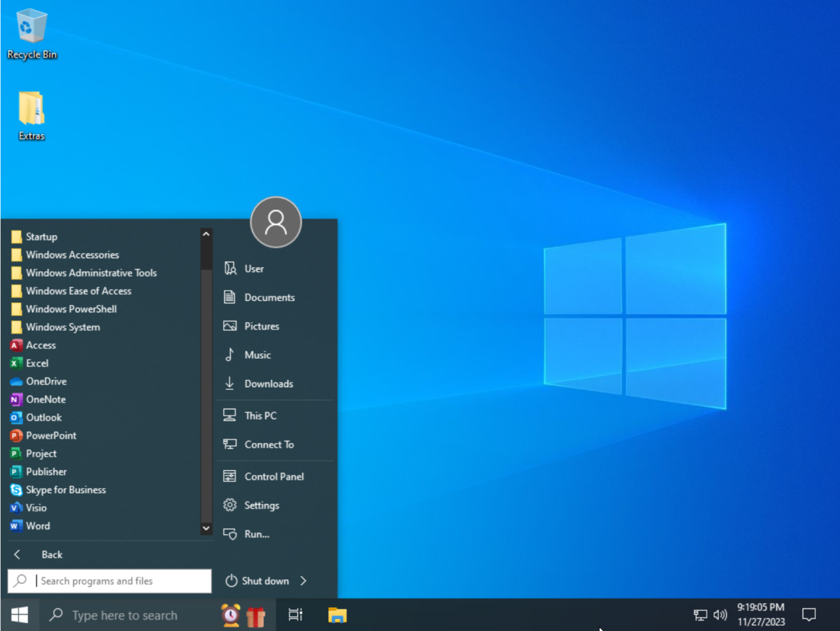Open File Explorer on the taskbar
Viewport: 840px width, 631px height.
pos(337,614)
